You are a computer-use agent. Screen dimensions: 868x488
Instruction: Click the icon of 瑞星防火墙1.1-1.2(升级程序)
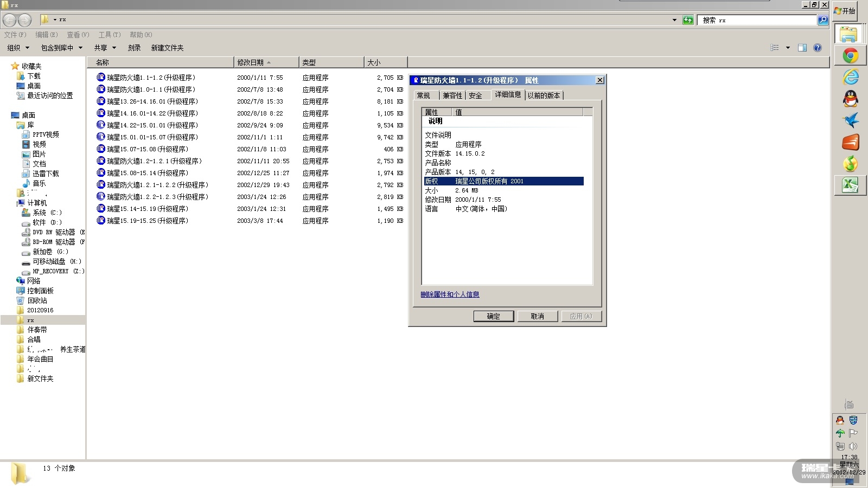100,77
